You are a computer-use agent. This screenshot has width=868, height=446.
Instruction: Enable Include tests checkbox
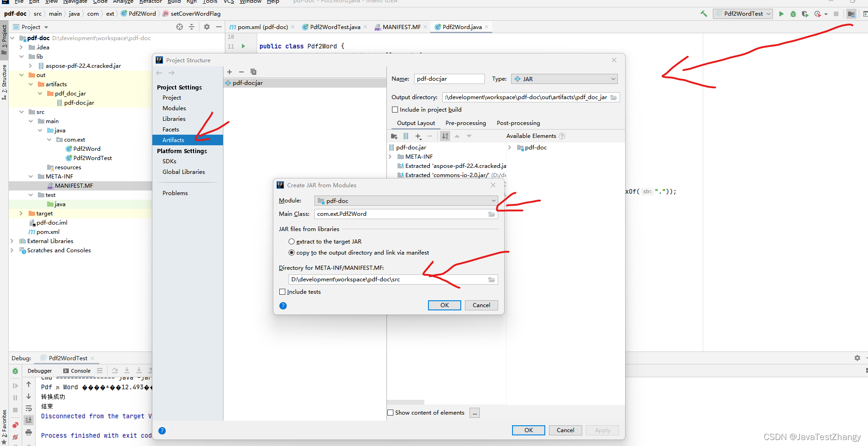(x=283, y=292)
